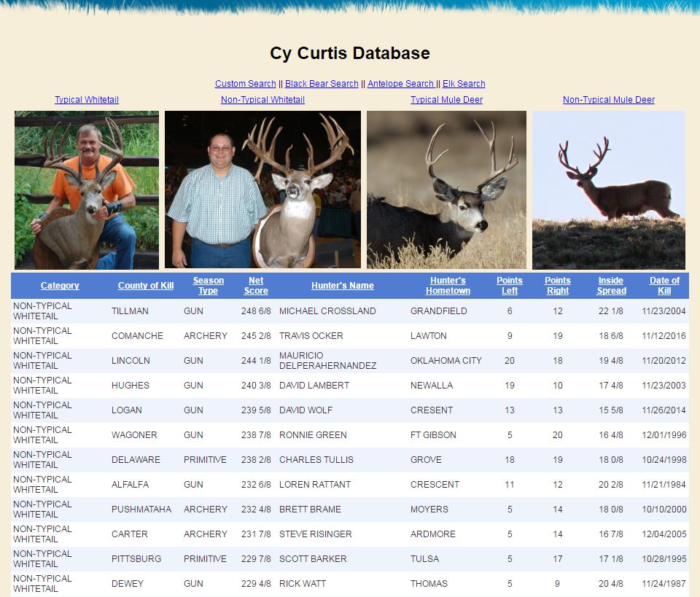Sort by Date of Kill header
The height and width of the screenshot is (597, 700).
[664, 286]
